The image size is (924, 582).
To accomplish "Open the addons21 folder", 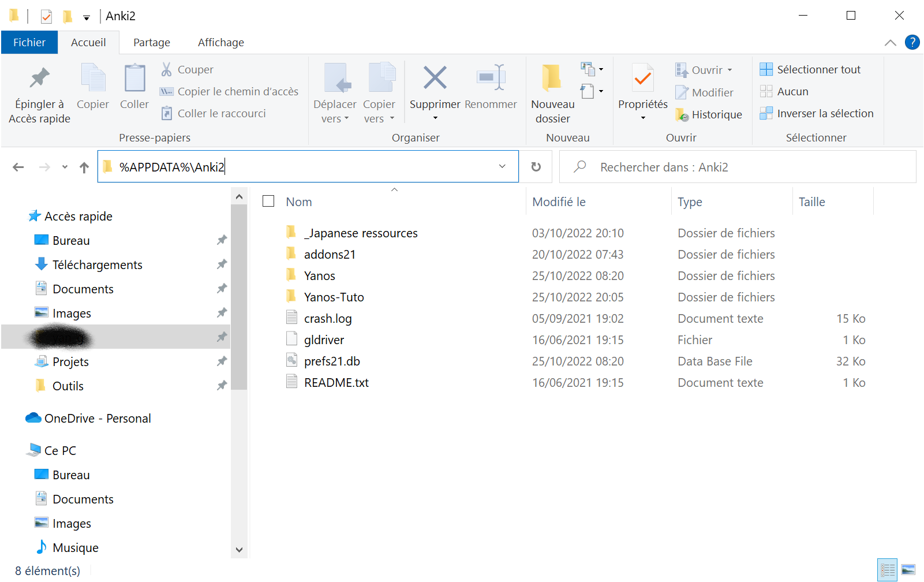I will pyautogui.click(x=330, y=253).
